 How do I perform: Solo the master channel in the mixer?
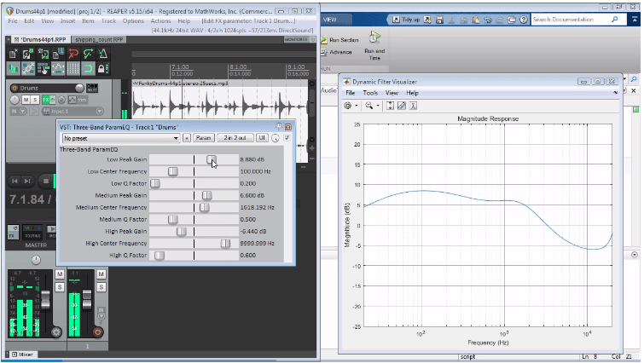tap(58, 286)
